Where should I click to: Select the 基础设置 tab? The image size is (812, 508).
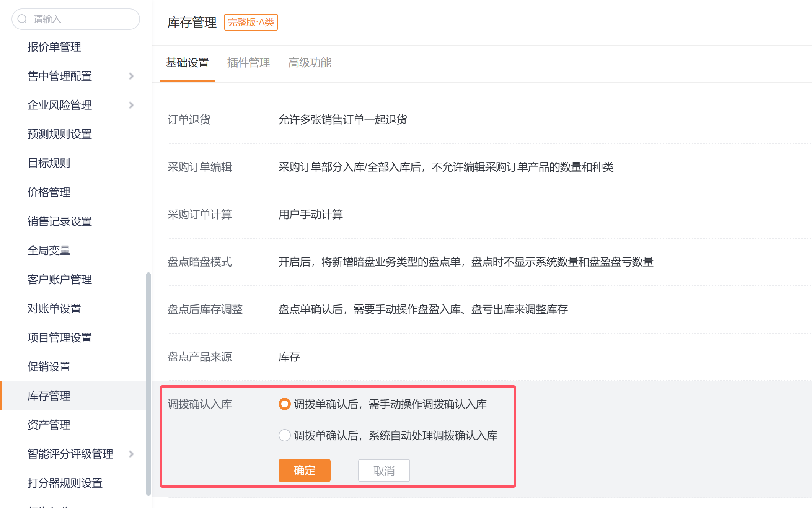[x=187, y=63]
